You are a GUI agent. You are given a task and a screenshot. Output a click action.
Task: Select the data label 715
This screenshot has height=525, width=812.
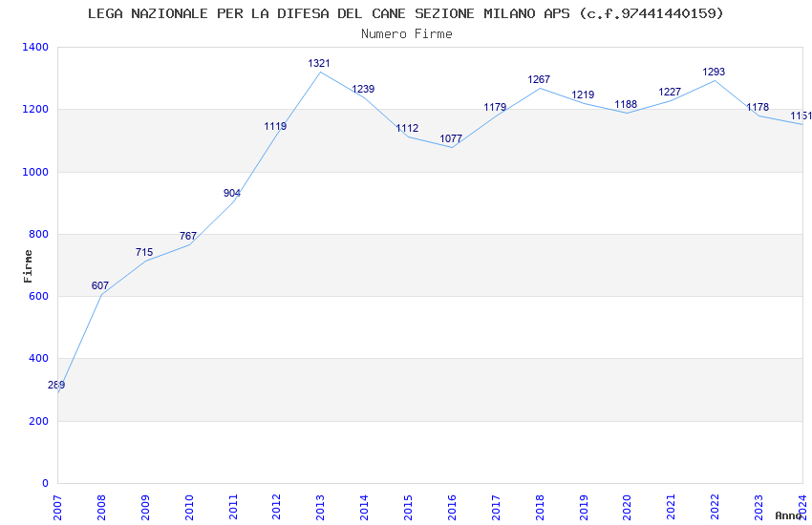144,252
